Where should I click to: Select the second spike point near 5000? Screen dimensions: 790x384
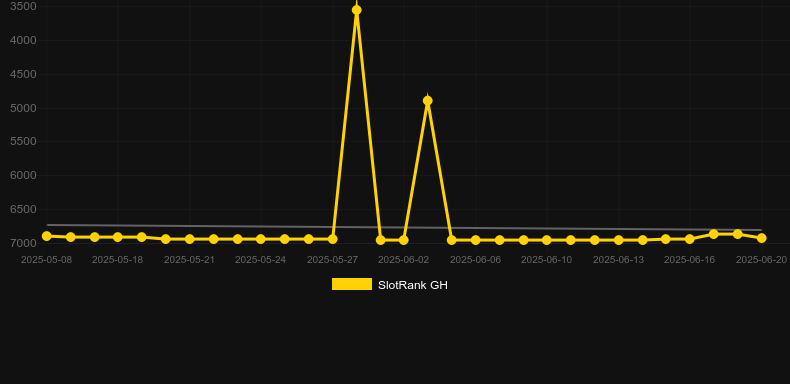click(x=428, y=101)
